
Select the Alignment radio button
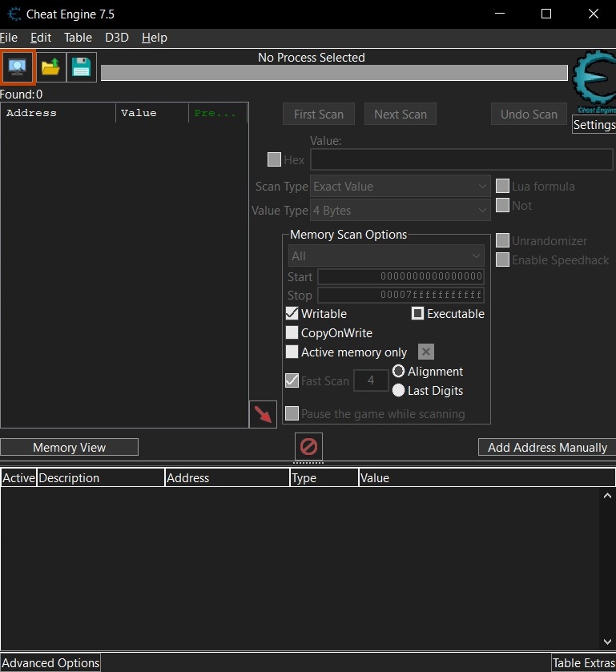click(x=398, y=371)
